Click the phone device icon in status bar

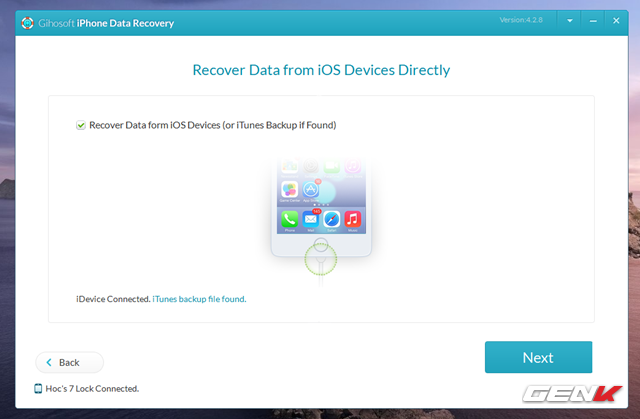click(x=38, y=388)
